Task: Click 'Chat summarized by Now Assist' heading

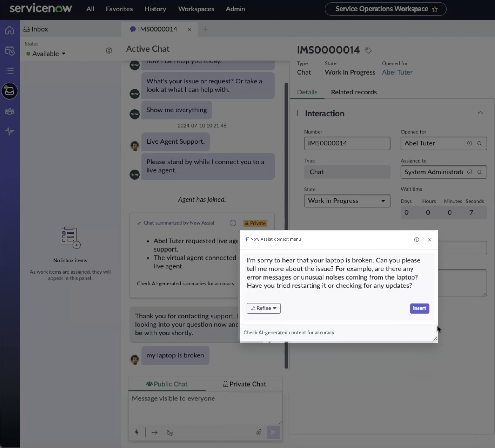Action: pos(179,223)
